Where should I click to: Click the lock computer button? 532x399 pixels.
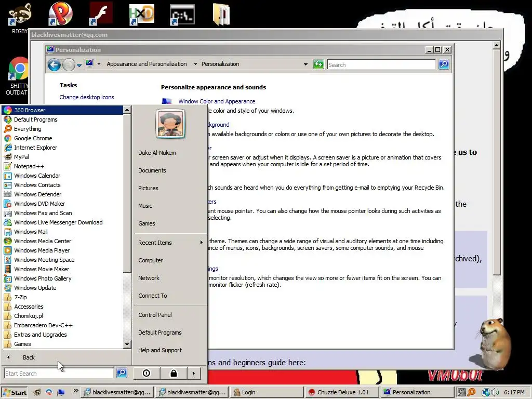[174, 373]
